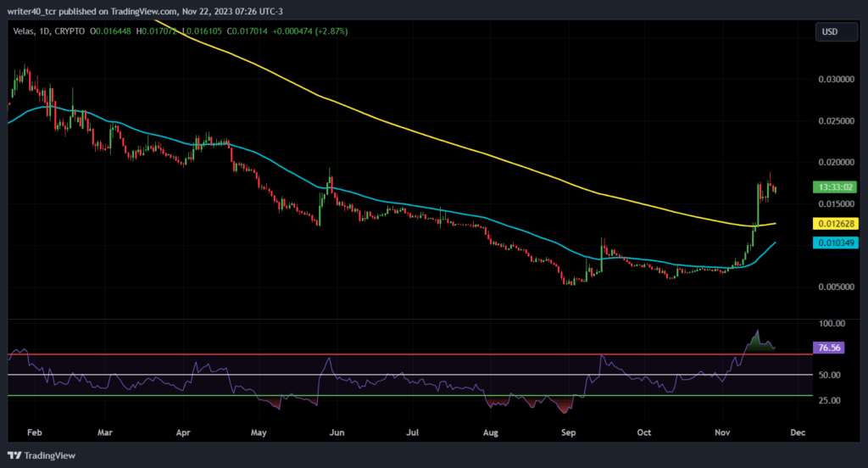Click the cyan 0.010349 moving average label
868x468 pixels.
[835, 242]
